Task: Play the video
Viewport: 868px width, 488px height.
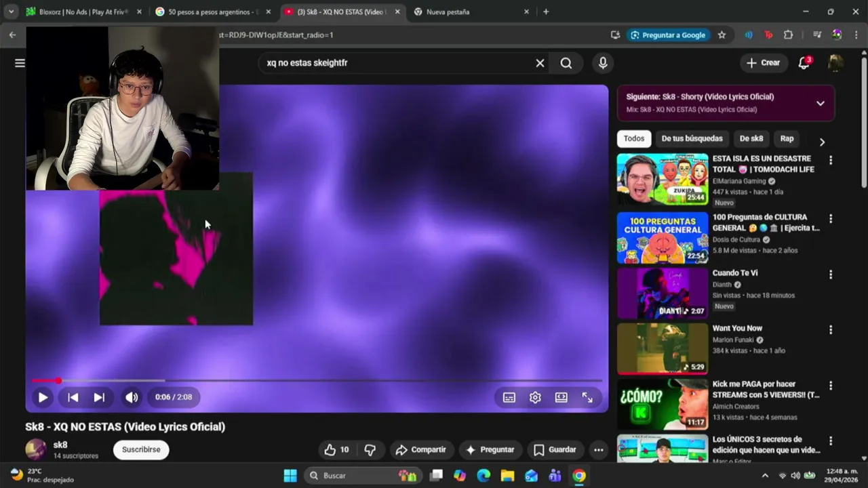Action: (x=42, y=398)
